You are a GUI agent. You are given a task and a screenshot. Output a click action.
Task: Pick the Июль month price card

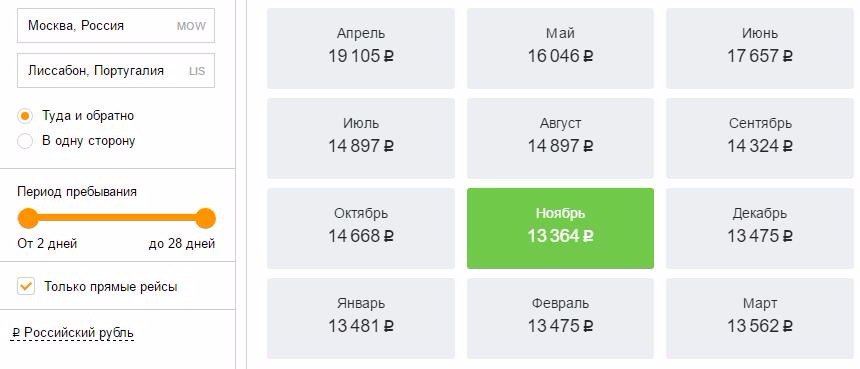pos(360,138)
